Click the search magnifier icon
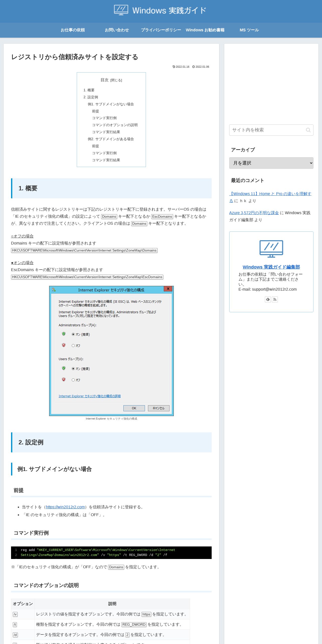Screen dimensions: 322x644 click(x=308, y=130)
